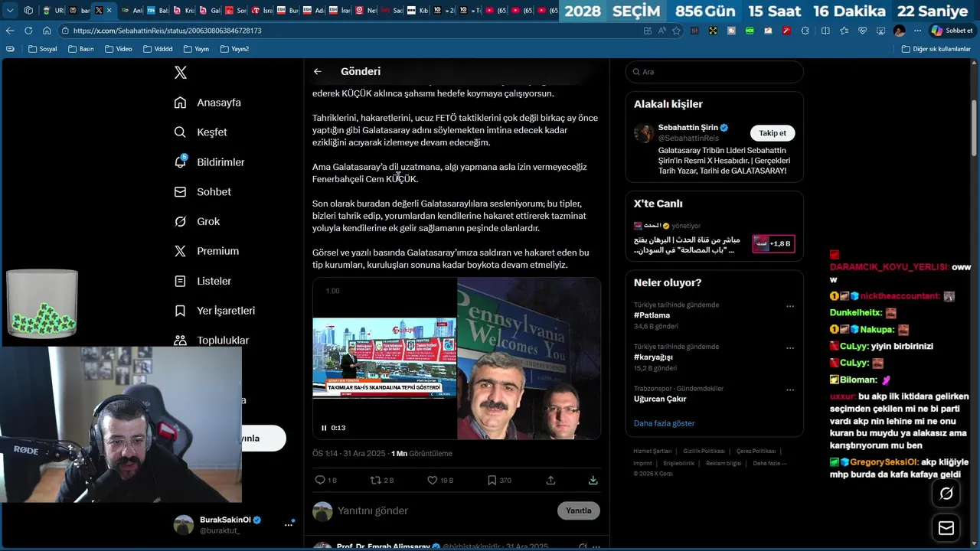Open account menu dots beside BurakSakinOl
The image size is (980, 551).
(289, 524)
